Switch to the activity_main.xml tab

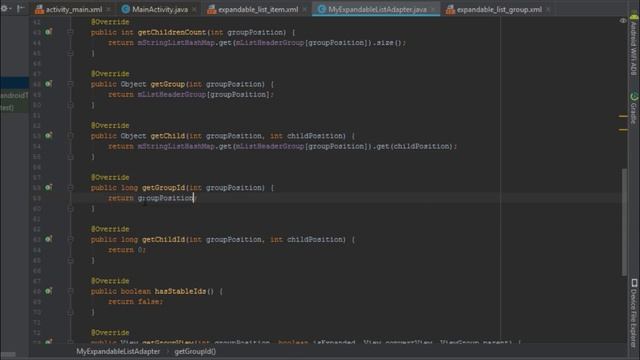(x=74, y=9)
